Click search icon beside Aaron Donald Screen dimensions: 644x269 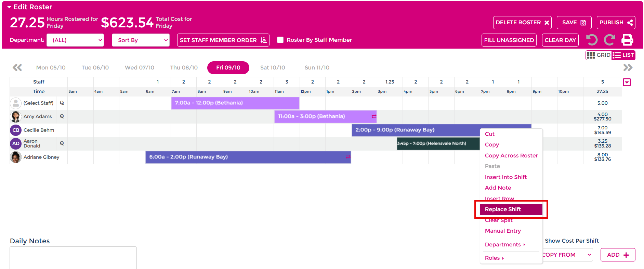coord(62,143)
